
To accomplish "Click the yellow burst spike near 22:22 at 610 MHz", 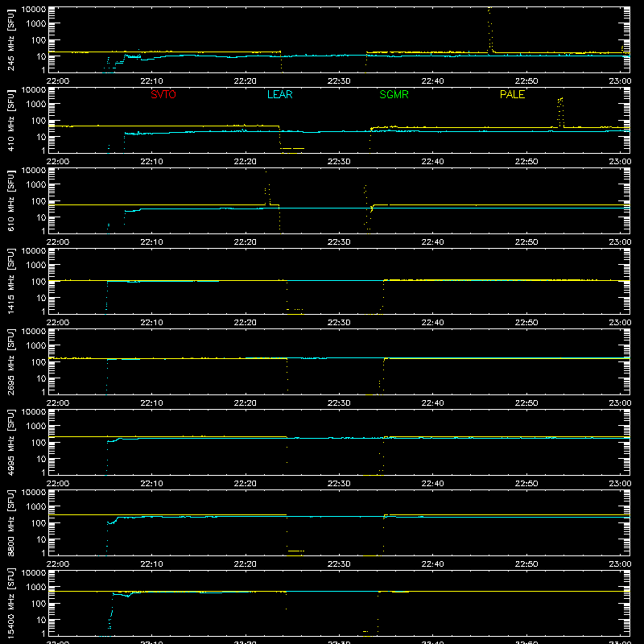I will [x=267, y=188].
